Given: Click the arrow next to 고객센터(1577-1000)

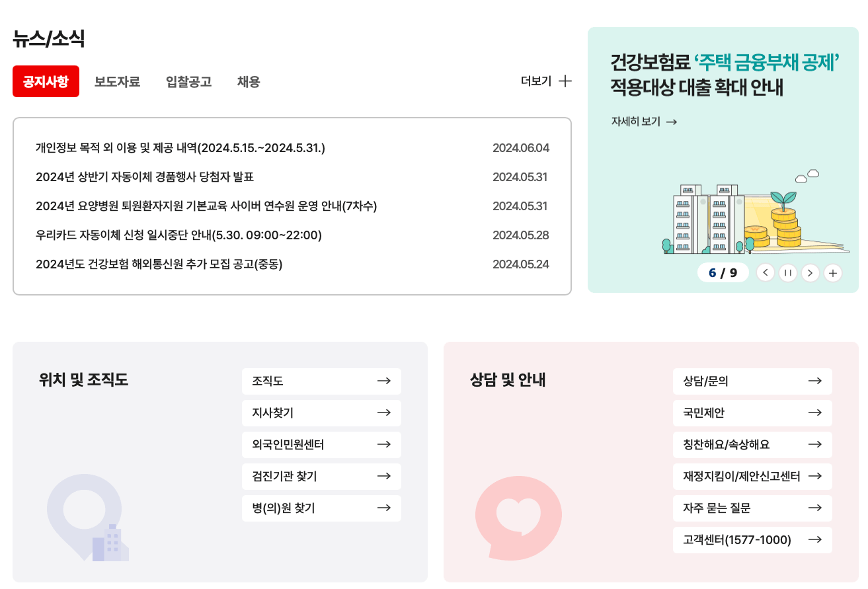Looking at the screenshot, I should [815, 539].
